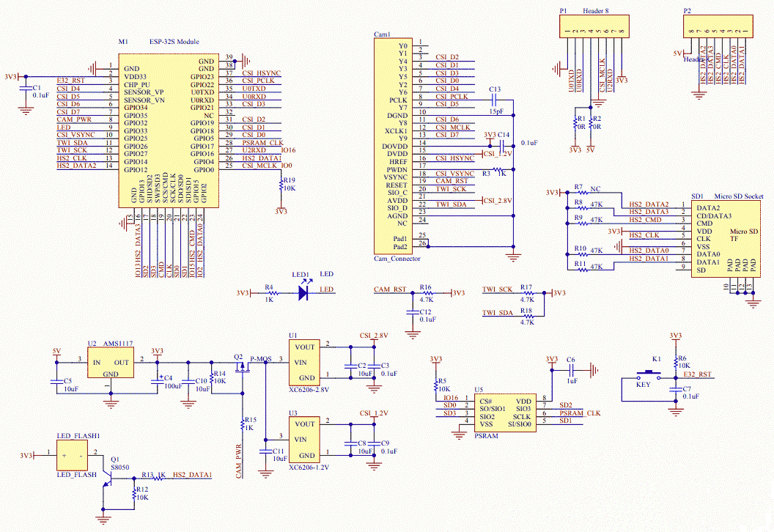Select the XC6206-1.2V regulator U3

tap(305, 438)
